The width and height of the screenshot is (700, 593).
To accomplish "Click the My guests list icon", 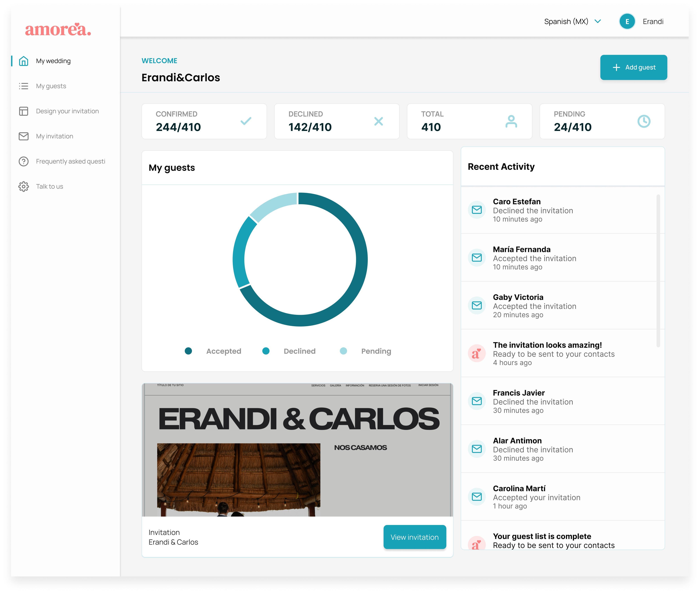I will pos(24,86).
